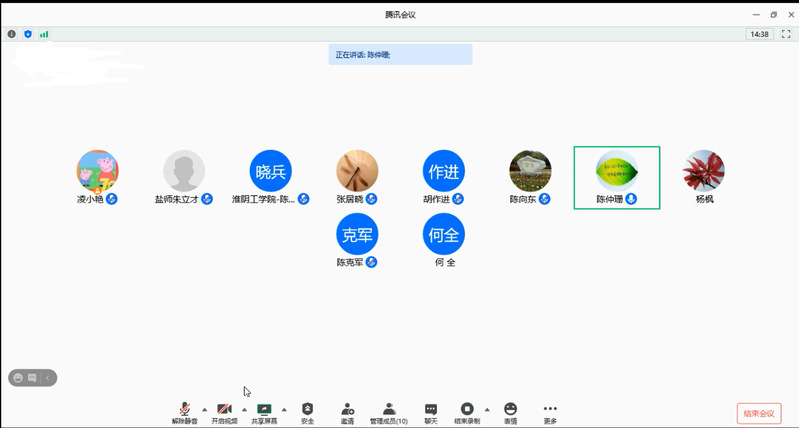799x428 pixels.
Task: Open the 表情 emoji reactions icon
Action: [x=510, y=412]
